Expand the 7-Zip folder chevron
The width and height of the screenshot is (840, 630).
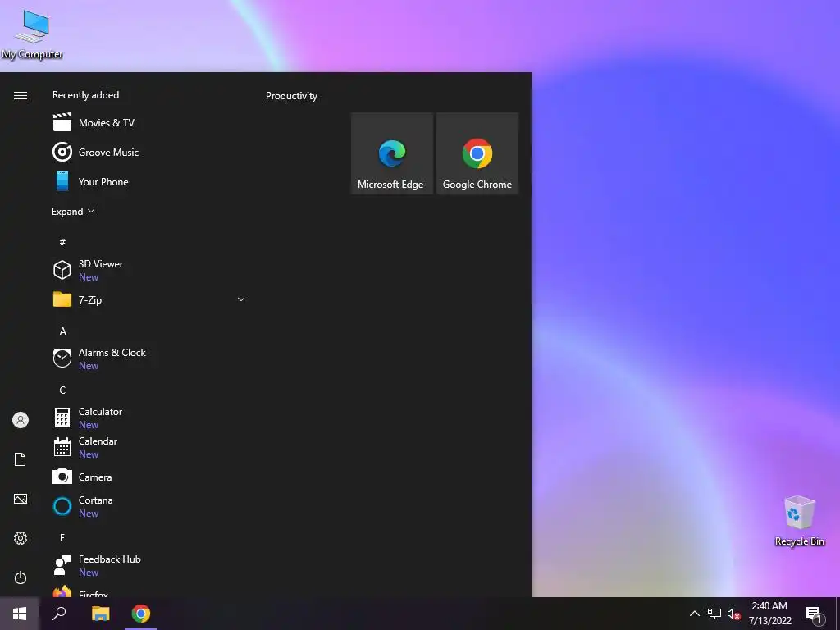tap(241, 299)
